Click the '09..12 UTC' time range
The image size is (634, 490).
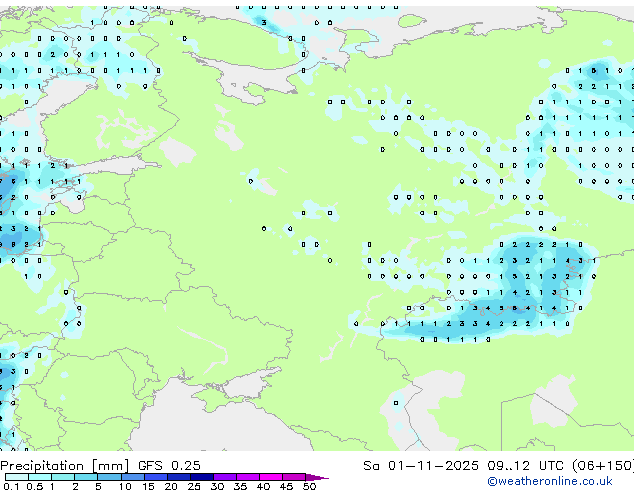[x=525, y=466]
